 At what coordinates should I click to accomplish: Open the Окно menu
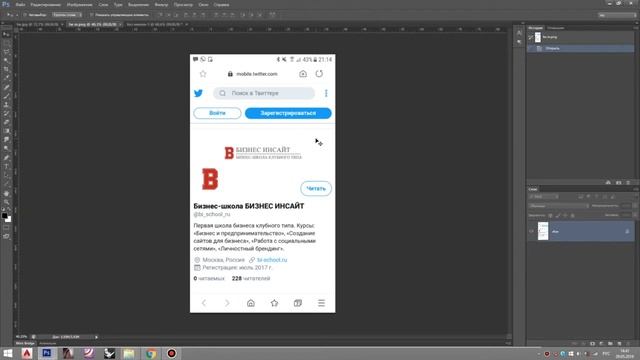203,5
